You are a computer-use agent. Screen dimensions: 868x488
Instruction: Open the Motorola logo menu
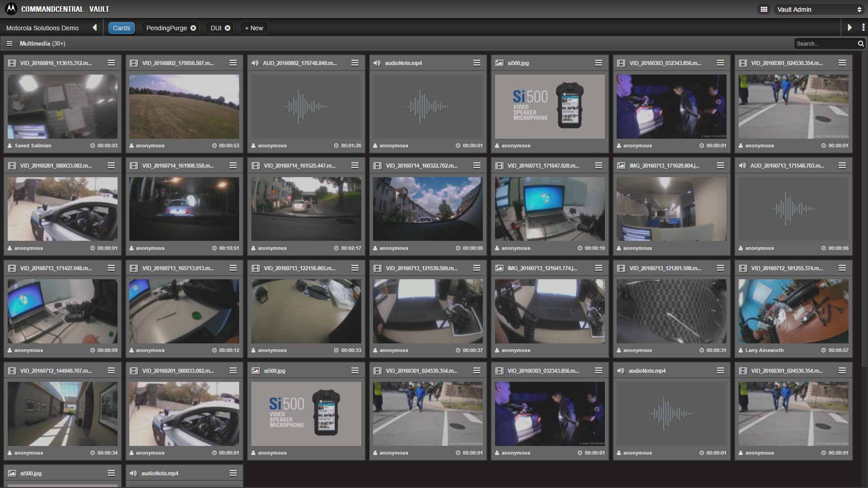10,8
